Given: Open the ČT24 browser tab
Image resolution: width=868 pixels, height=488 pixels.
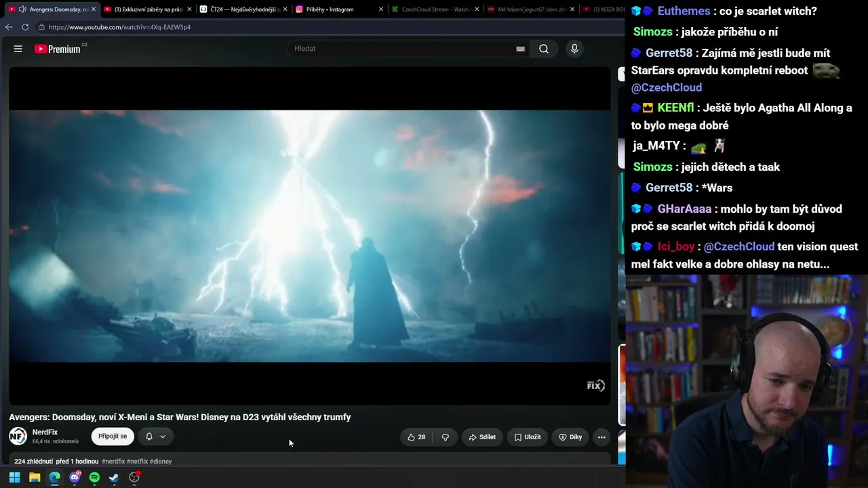Looking at the screenshot, I should (244, 9).
